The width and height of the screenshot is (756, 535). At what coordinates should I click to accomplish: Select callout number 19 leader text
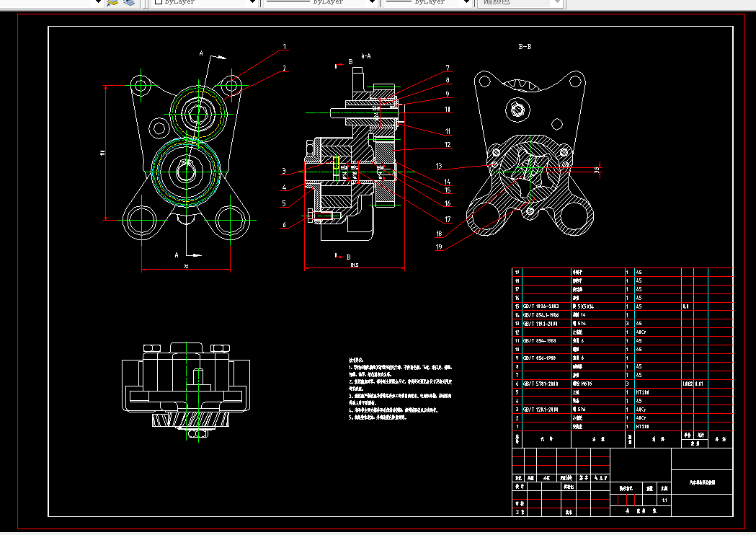439,247
